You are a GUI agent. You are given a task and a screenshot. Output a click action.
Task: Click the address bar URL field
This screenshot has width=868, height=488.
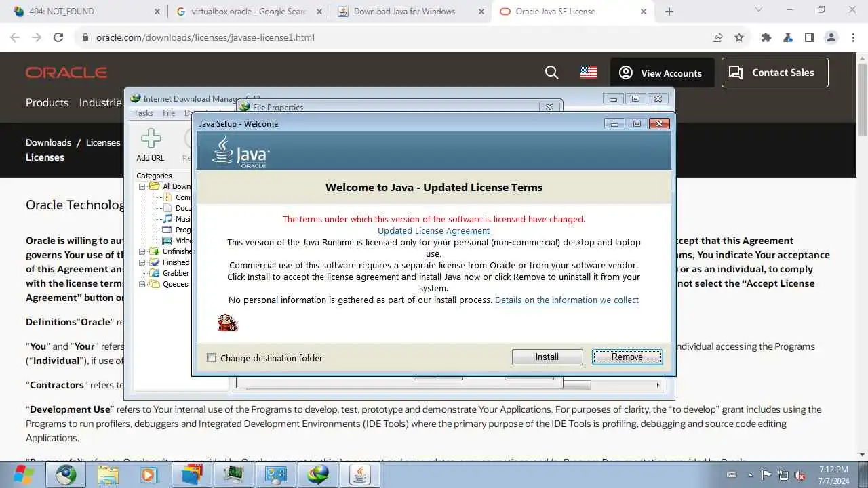tap(399, 37)
